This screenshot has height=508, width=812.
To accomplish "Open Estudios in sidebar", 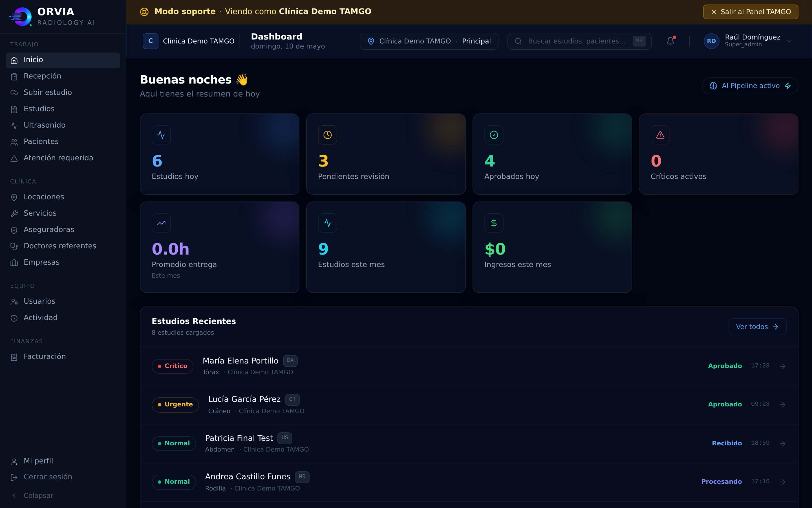I will (63, 109).
